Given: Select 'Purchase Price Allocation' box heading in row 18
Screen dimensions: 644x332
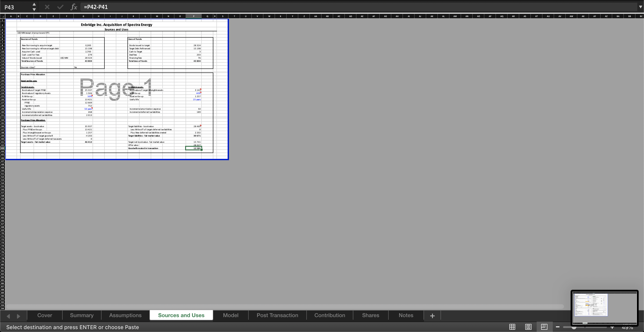Looking at the screenshot, I should pos(33,74).
